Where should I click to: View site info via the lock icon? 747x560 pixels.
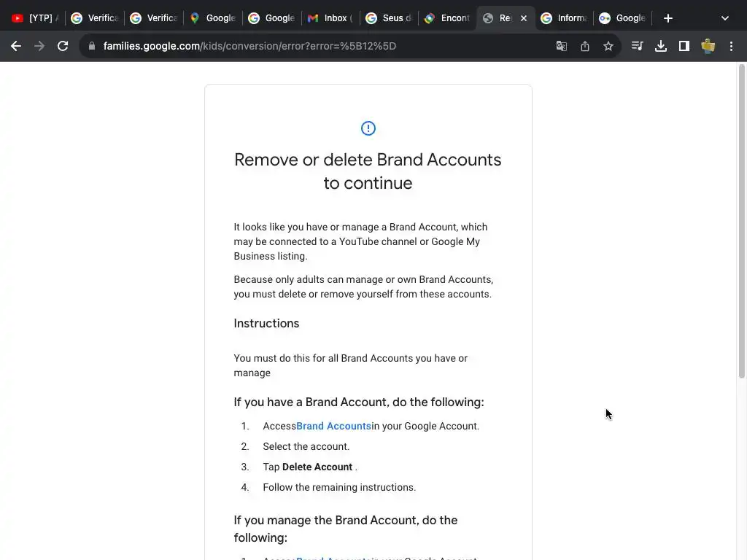[92, 46]
